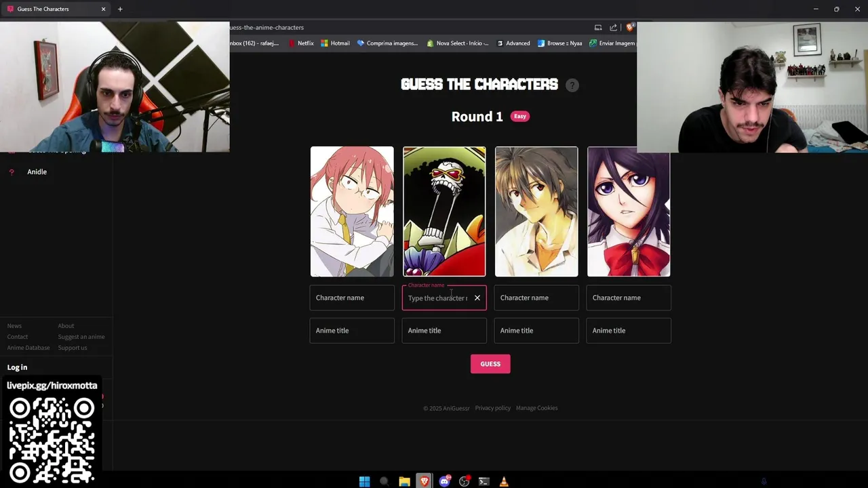Click the Round 1 heading text

click(x=477, y=117)
